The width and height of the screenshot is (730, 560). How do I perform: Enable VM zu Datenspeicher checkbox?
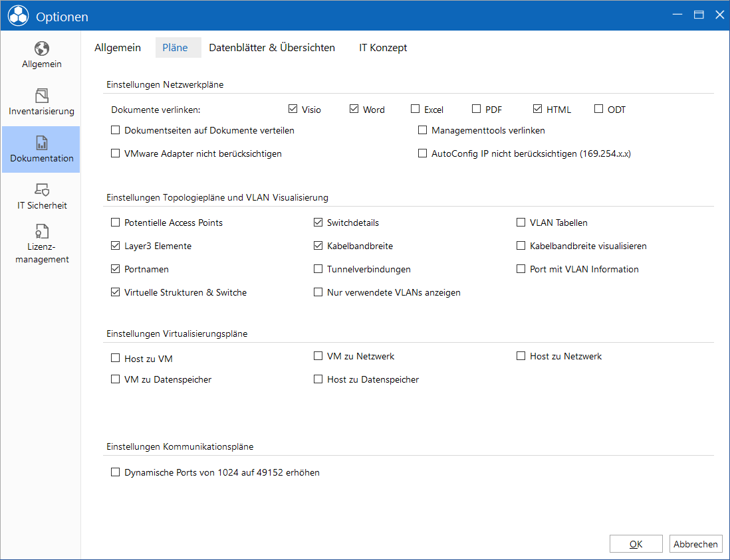click(116, 379)
